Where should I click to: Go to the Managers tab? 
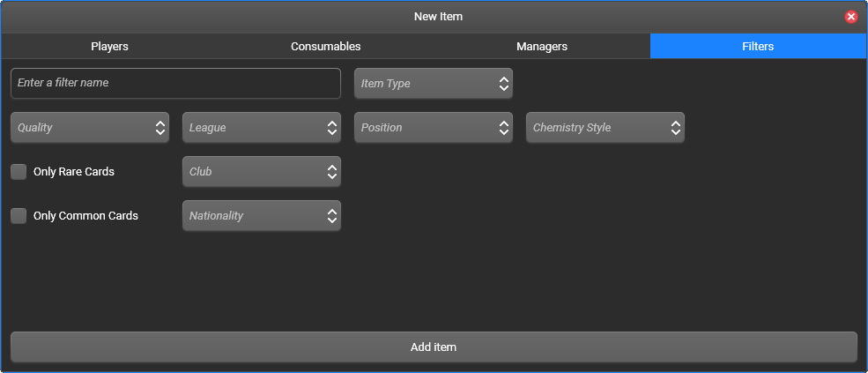pyautogui.click(x=542, y=47)
